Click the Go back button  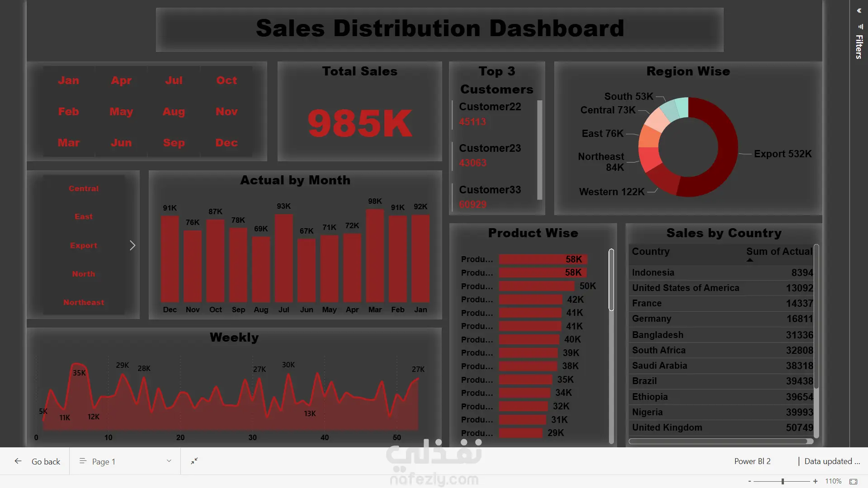46,461
